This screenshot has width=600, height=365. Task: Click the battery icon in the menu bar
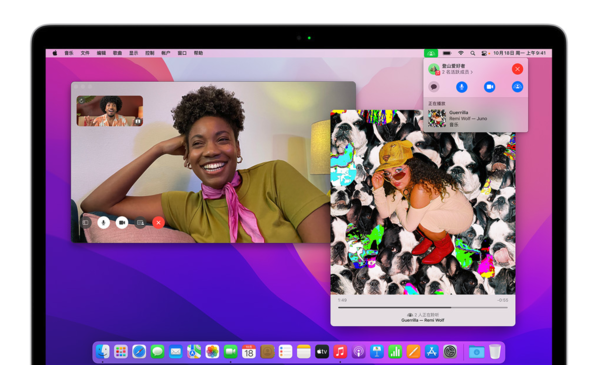(x=447, y=53)
